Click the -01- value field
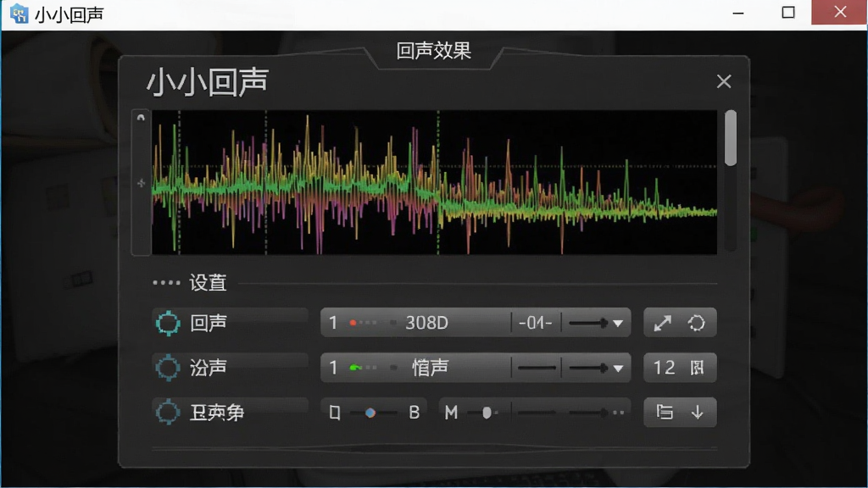This screenshot has height=488, width=868. (x=536, y=323)
